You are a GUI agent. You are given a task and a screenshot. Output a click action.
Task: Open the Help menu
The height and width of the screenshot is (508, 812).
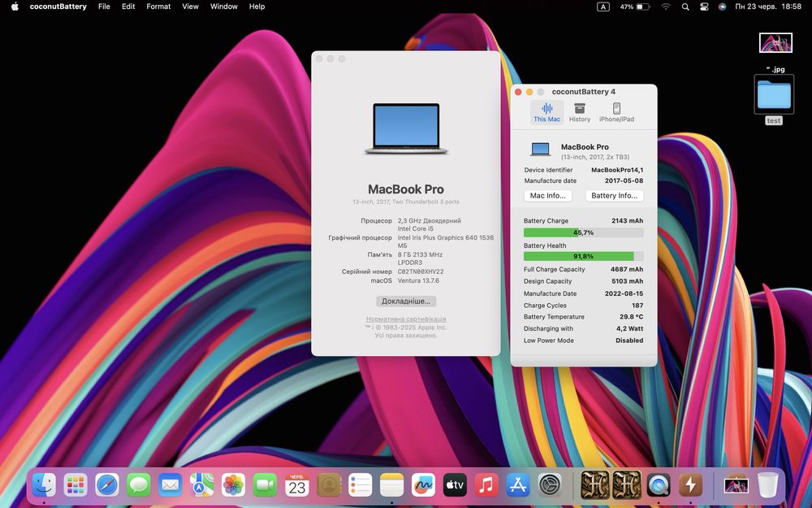(x=257, y=7)
